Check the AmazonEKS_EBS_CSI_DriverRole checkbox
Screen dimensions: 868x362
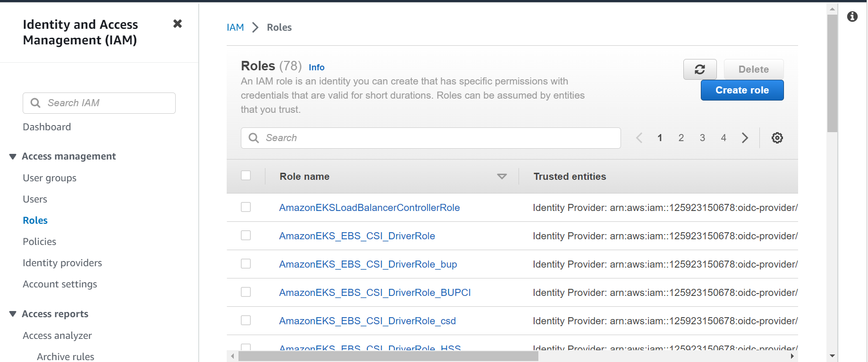coord(246,236)
